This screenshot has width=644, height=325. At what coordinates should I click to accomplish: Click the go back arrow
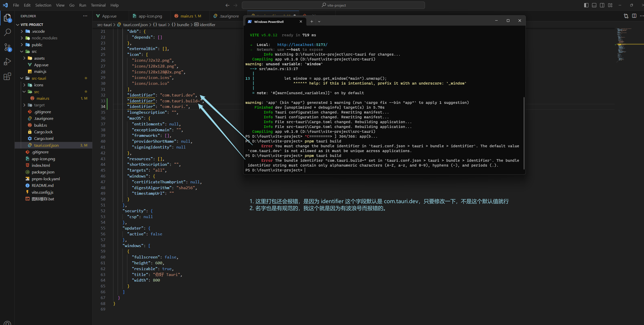point(227,5)
